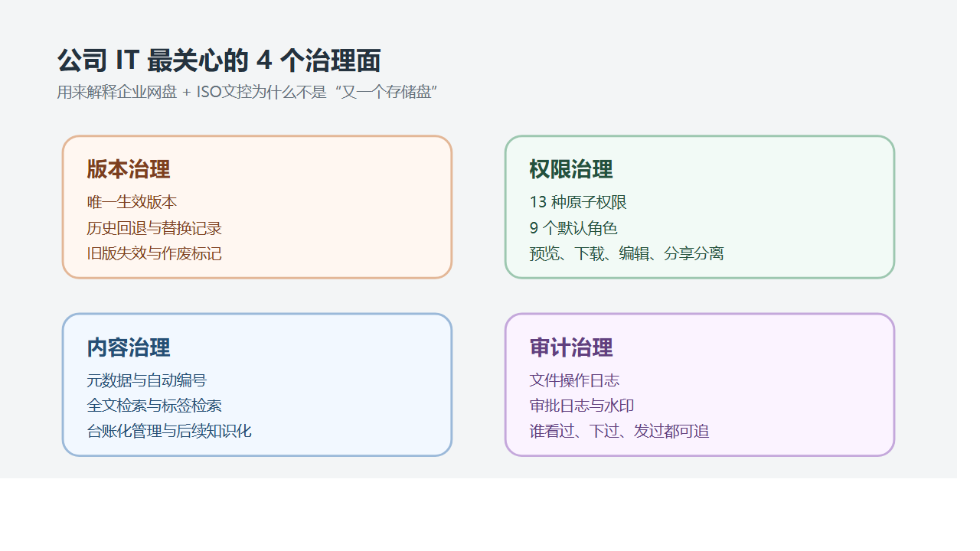Click the line "预览、下载、编辑、分享分离"
Screen dimensions: 980x551
point(626,253)
